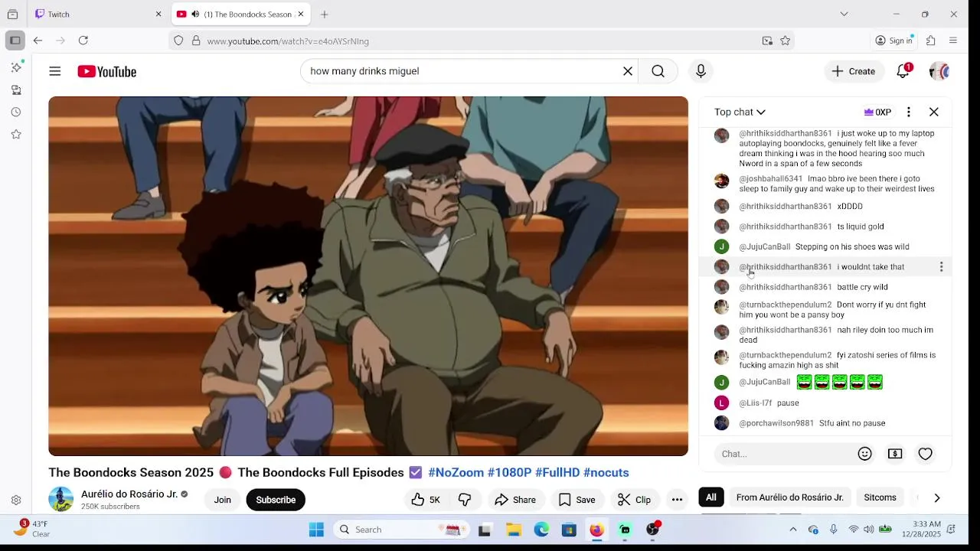Open the Windows Start menu
980x551 pixels.
316,530
